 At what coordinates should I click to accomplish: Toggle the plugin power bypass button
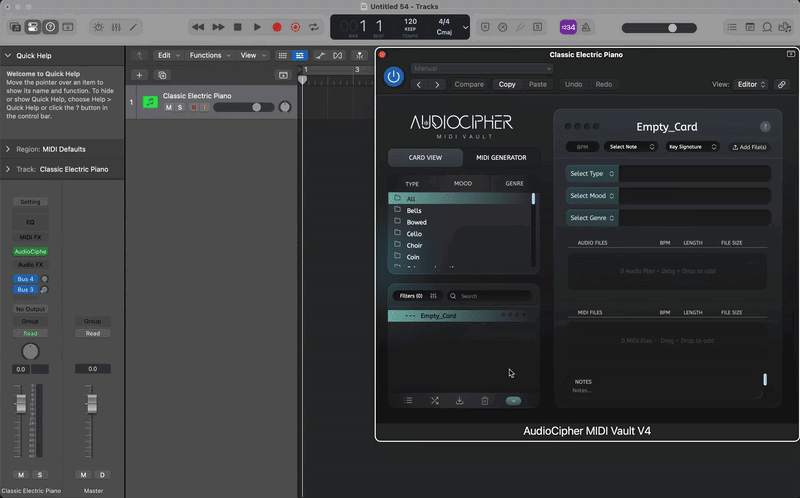(393, 77)
